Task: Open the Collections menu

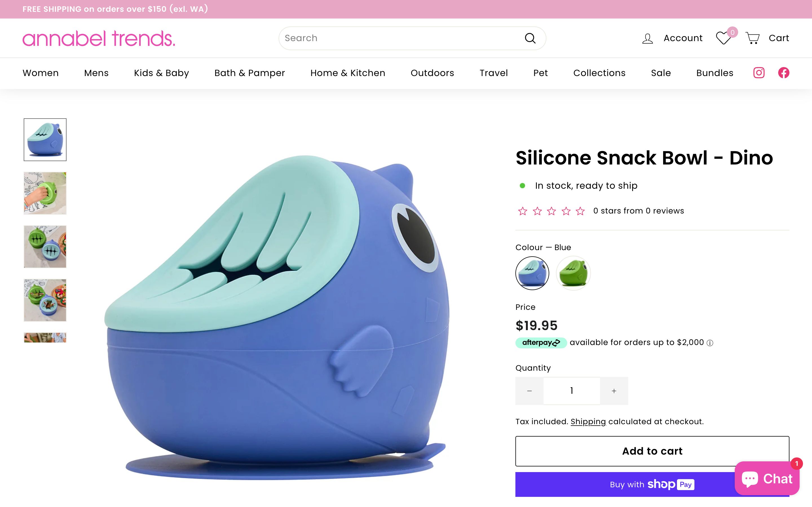Action: (599, 73)
